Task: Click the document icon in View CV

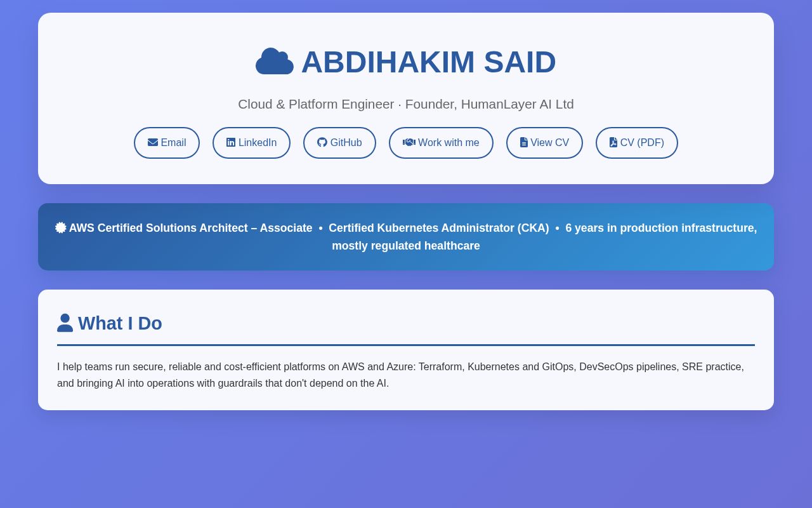Action: pos(524,142)
